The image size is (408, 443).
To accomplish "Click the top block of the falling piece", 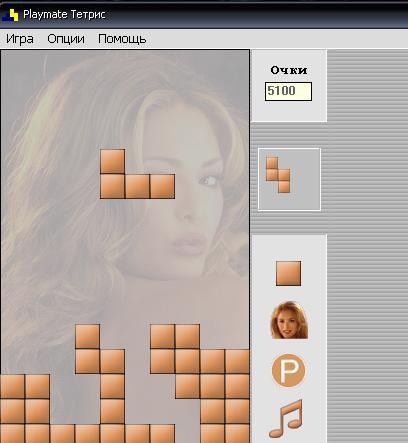I will (112, 161).
